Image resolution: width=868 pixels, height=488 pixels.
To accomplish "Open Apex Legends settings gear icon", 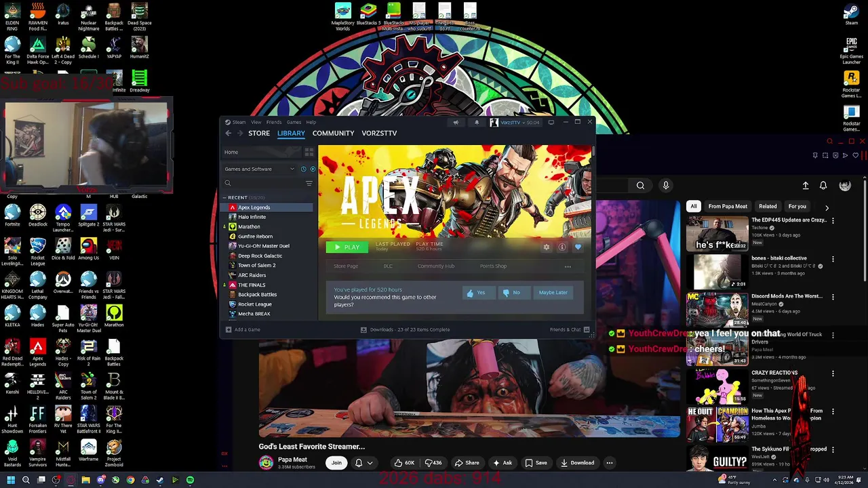I will (547, 247).
